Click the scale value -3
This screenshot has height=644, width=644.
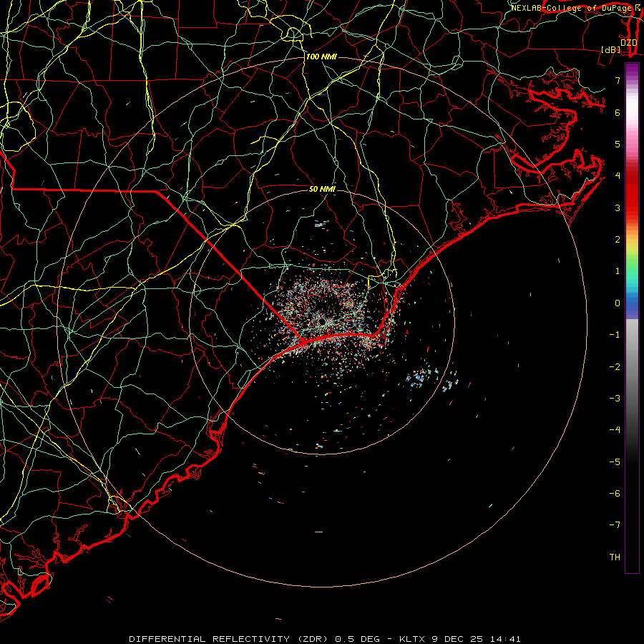tap(615, 399)
